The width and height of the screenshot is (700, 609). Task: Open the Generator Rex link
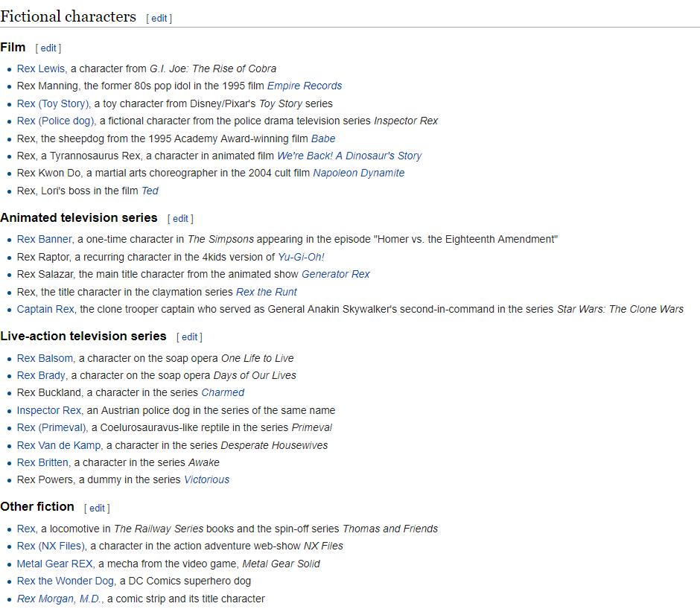point(336,274)
